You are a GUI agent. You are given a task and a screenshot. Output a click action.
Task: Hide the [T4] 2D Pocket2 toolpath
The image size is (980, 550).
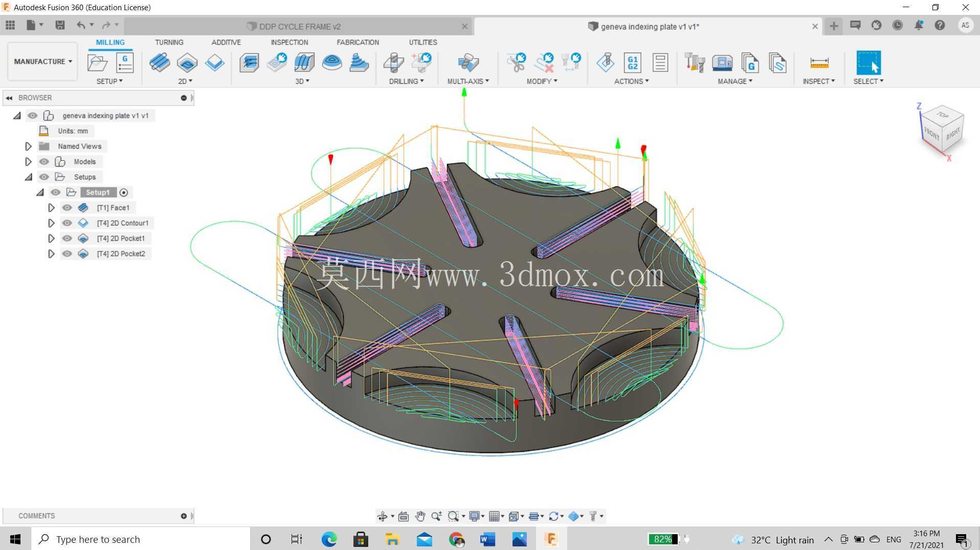[x=67, y=254]
